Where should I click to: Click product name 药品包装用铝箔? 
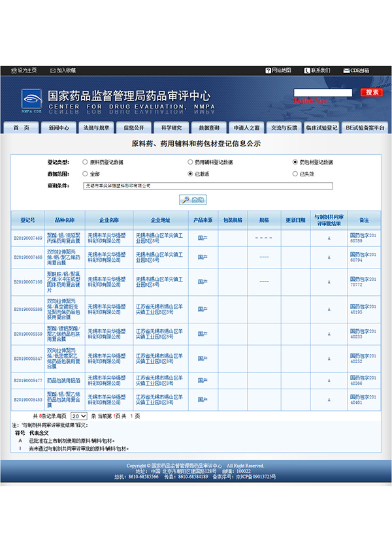(x=64, y=381)
